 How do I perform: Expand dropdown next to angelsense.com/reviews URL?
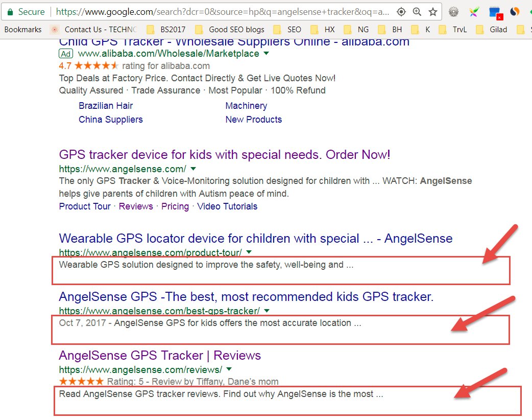coord(229,369)
